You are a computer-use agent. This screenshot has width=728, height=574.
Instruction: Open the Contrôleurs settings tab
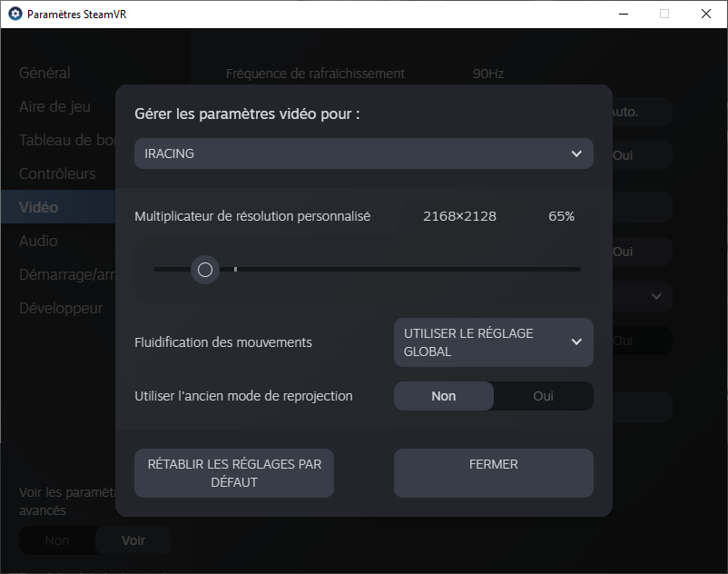(57, 173)
